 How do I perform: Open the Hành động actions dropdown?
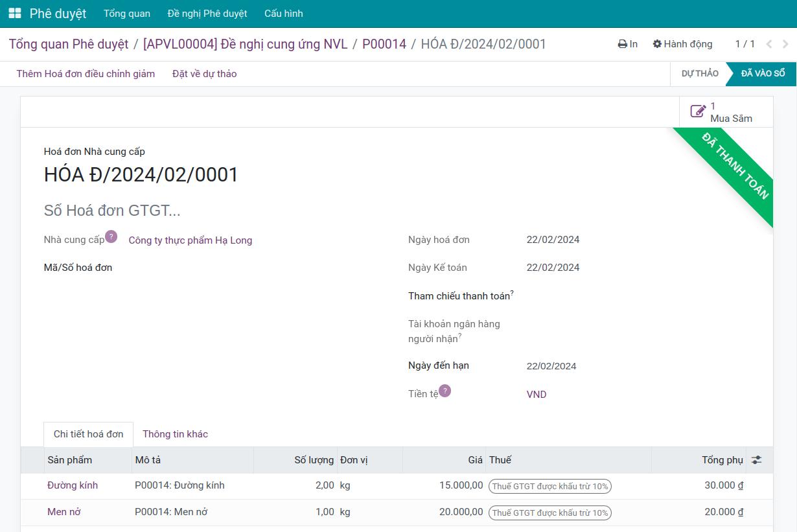coord(682,44)
